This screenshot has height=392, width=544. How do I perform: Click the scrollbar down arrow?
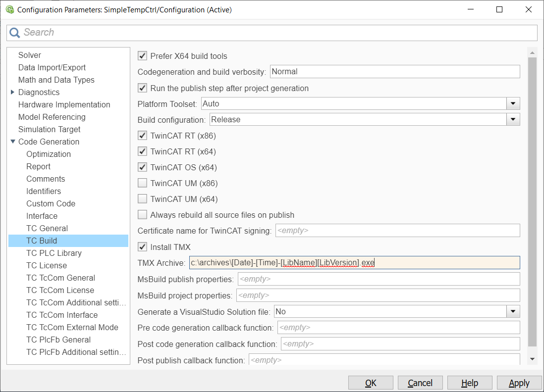532,359
